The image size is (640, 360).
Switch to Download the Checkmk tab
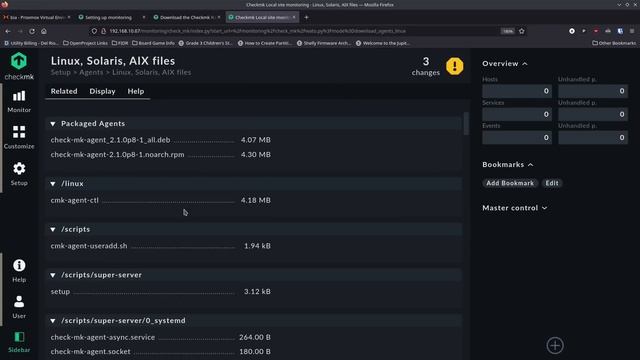pos(186,17)
